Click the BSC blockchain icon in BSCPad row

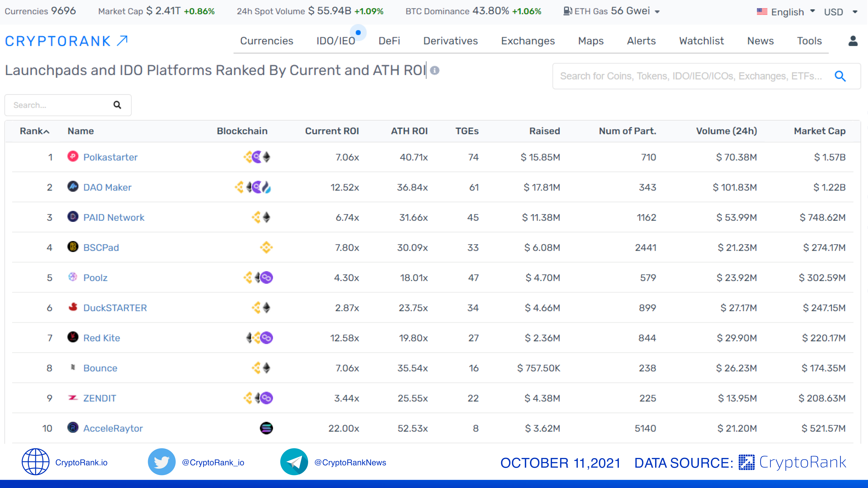tap(266, 247)
